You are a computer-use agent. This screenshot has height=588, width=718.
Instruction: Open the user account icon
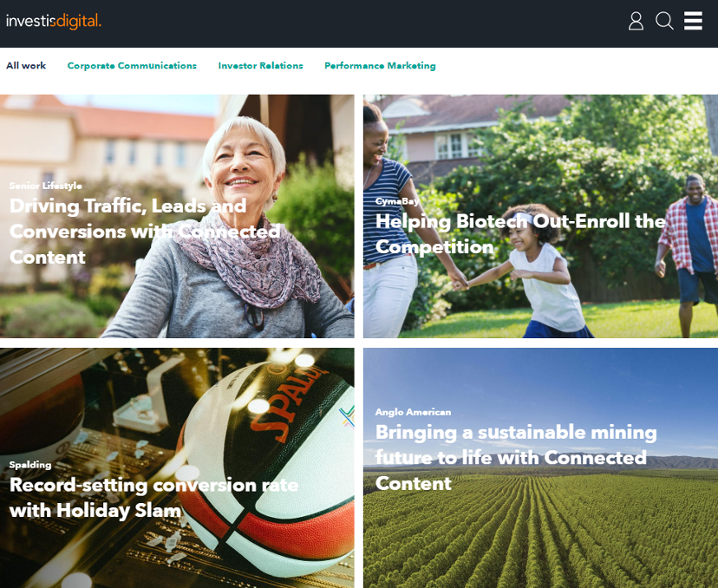(x=636, y=21)
